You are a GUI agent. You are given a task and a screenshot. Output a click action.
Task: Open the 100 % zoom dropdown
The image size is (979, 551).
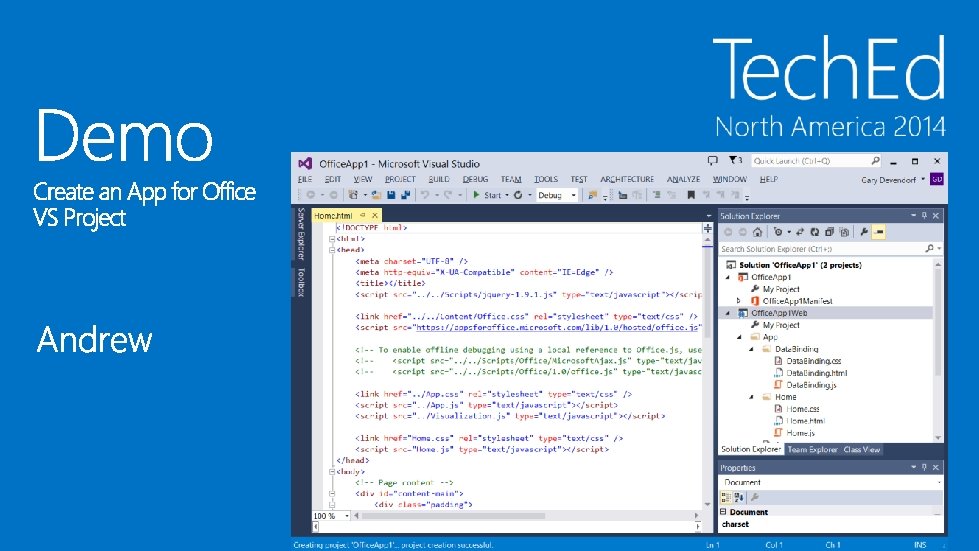(x=347, y=516)
